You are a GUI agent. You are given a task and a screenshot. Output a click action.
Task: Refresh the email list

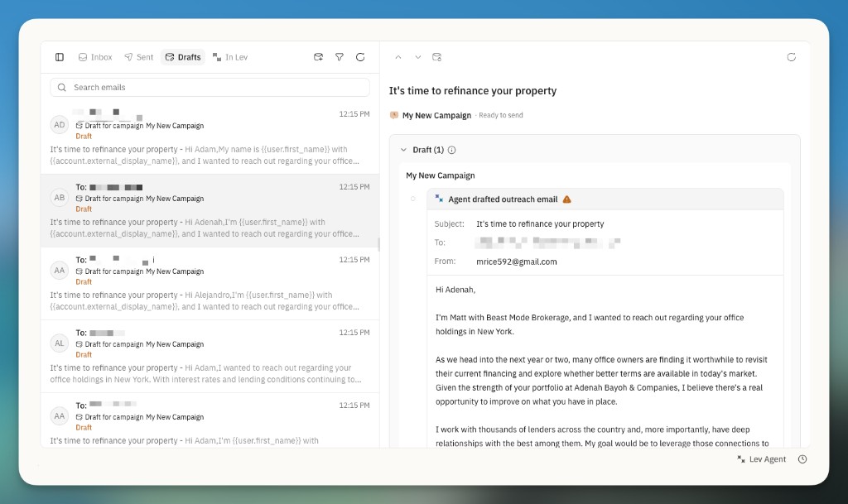[360, 57]
